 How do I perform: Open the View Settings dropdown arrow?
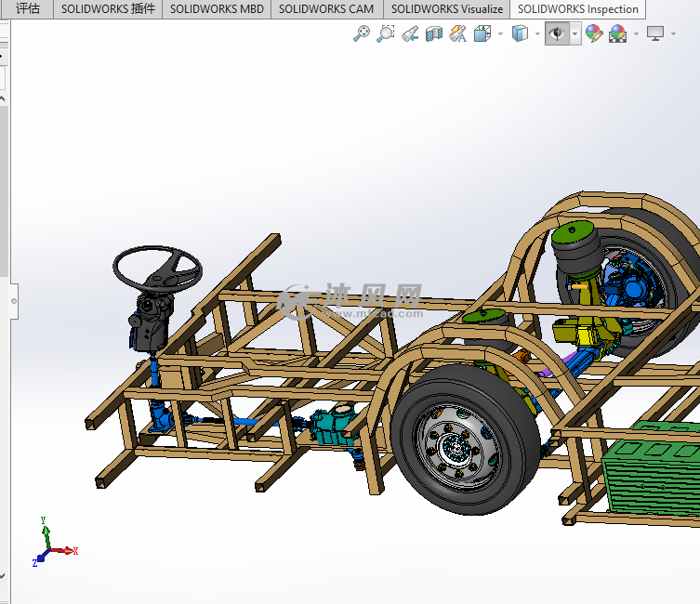click(674, 34)
